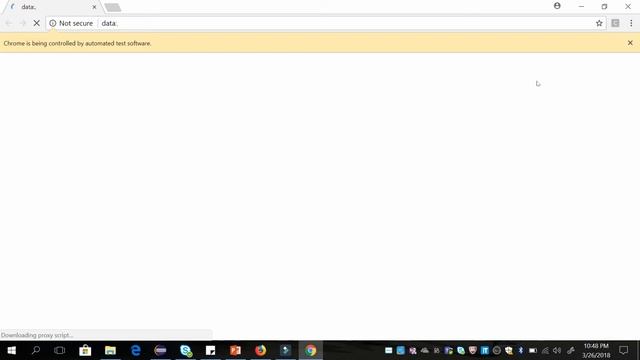Screen dimensions: 640x360
Task: Open Sticky Notes on the taskbar
Action: point(211,350)
